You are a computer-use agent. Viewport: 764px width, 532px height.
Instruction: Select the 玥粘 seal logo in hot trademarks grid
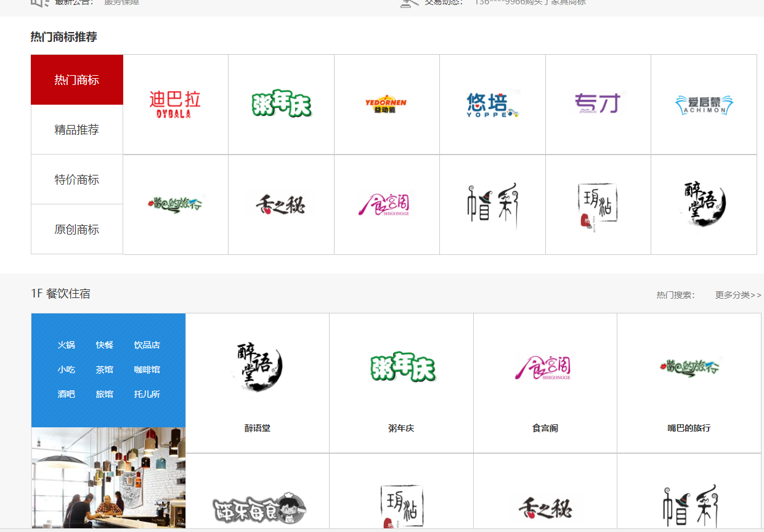pos(597,206)
